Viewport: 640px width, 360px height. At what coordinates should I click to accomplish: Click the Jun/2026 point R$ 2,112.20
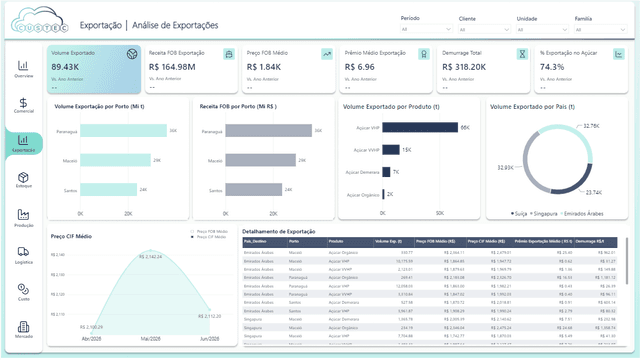[209, 310]
